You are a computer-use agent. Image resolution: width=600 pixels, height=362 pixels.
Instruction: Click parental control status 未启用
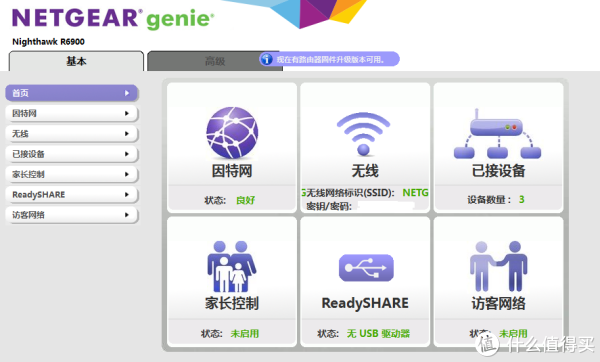[245, 334]
